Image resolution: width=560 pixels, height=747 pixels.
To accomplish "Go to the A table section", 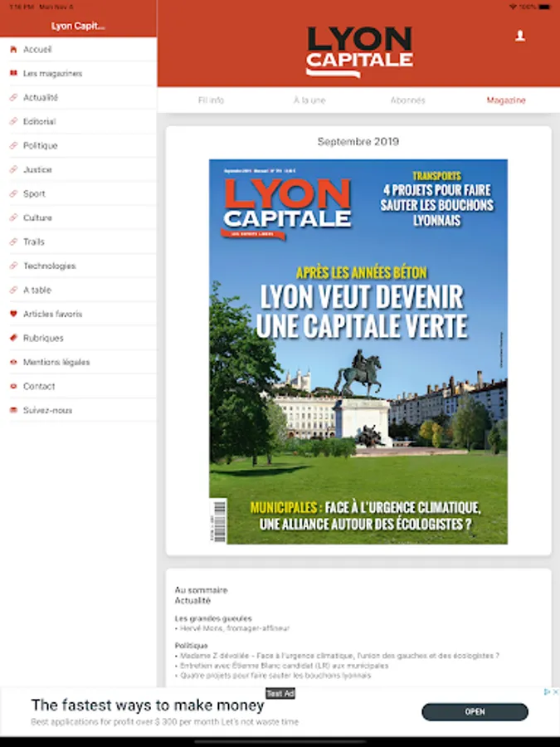I will 78,290.
